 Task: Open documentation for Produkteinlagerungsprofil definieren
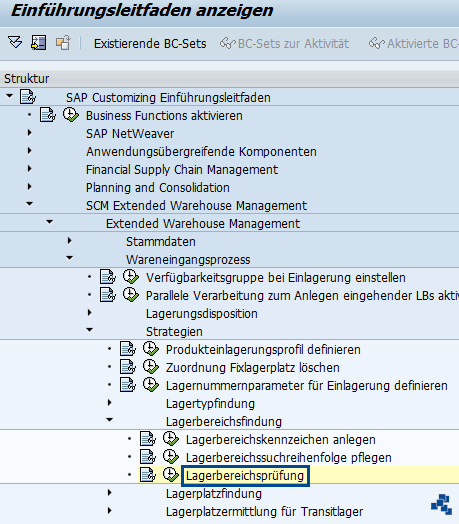coord(128,349)
